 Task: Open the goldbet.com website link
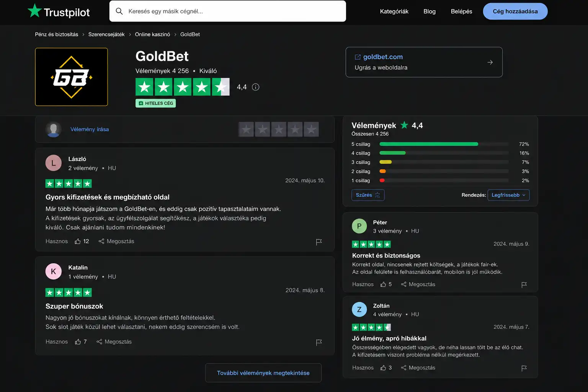pos(383,57)
